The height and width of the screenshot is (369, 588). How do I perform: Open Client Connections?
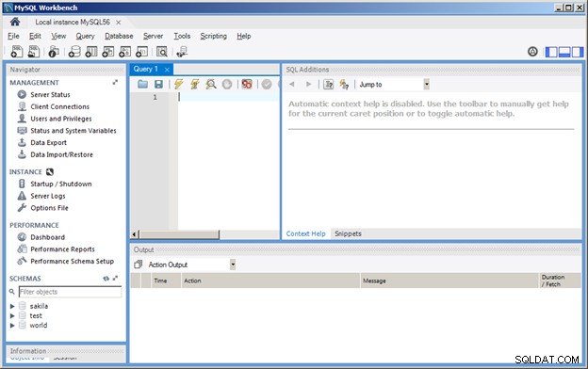(60, 106)
